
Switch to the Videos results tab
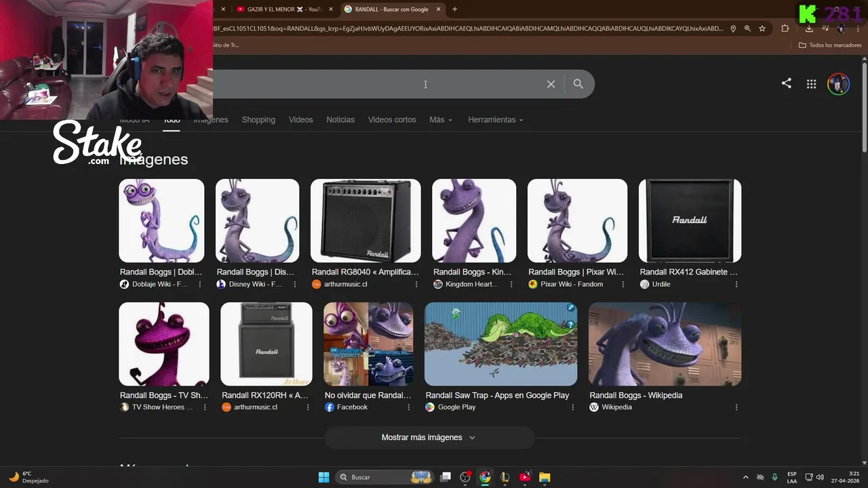point(300,120)
